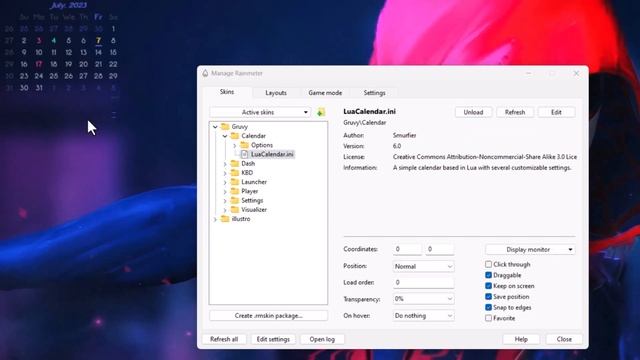Uncheck the Draggable checkbox
The image size is (640, 360).
pos(488,275)
